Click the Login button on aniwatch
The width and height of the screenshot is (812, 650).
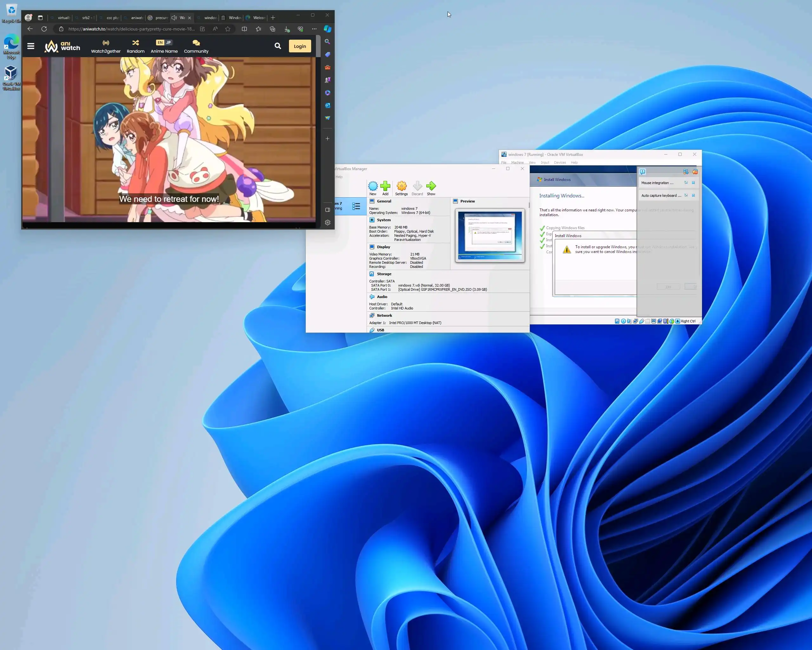[x=300, y=46]
